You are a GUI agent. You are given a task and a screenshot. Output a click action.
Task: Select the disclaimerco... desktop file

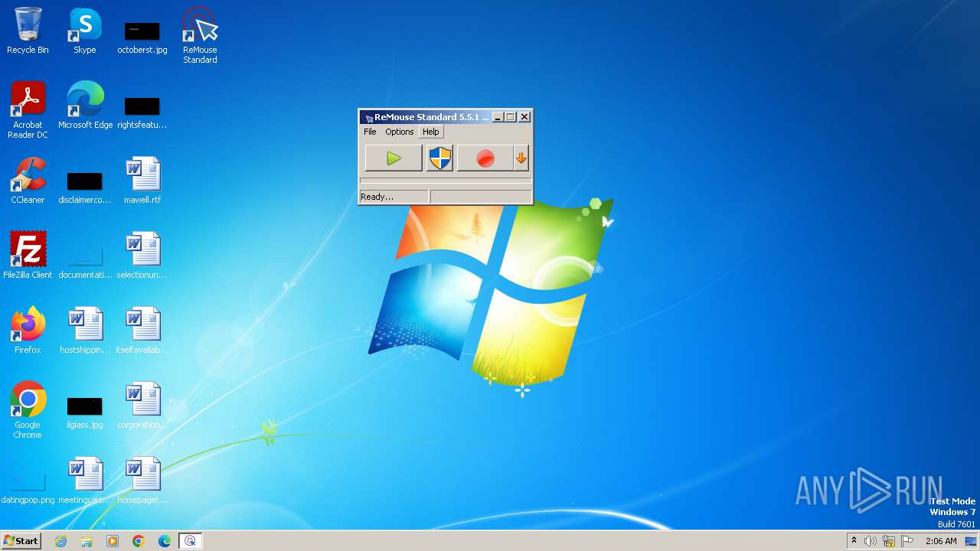85,187
